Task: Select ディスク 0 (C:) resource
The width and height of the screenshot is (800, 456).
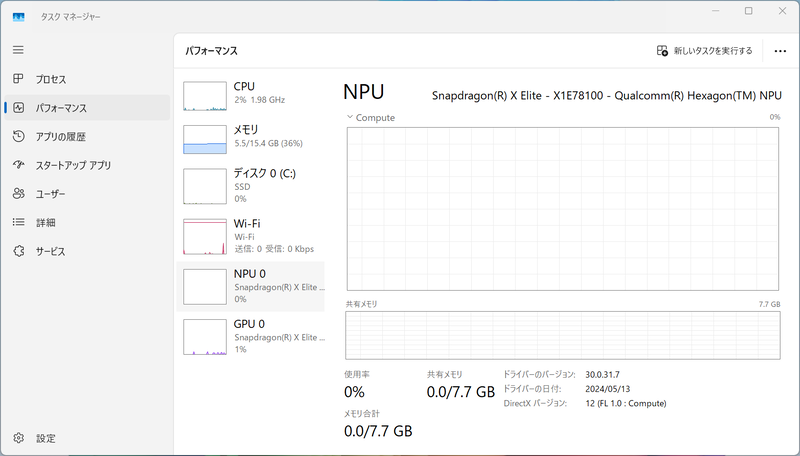Action: [205, 187]
